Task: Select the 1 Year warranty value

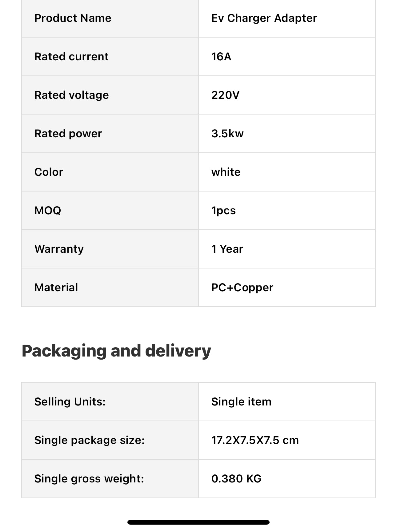Action: pos(227,249)
